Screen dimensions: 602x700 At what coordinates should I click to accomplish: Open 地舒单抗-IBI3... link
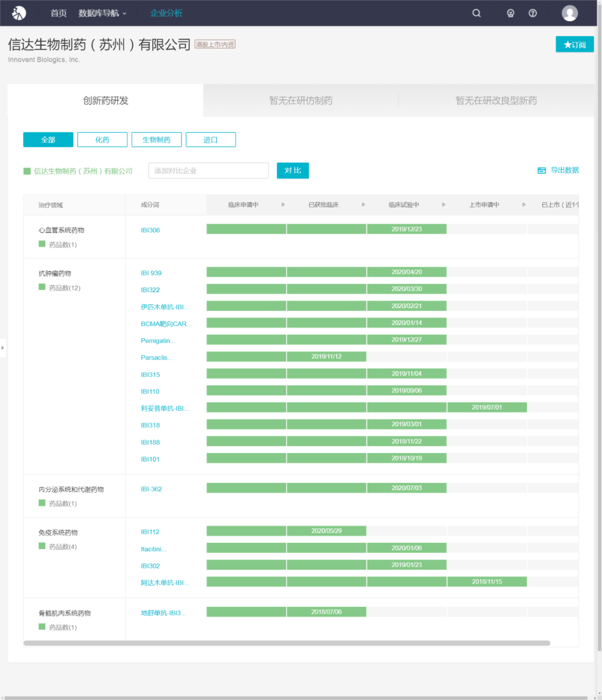tap(164, 613)
